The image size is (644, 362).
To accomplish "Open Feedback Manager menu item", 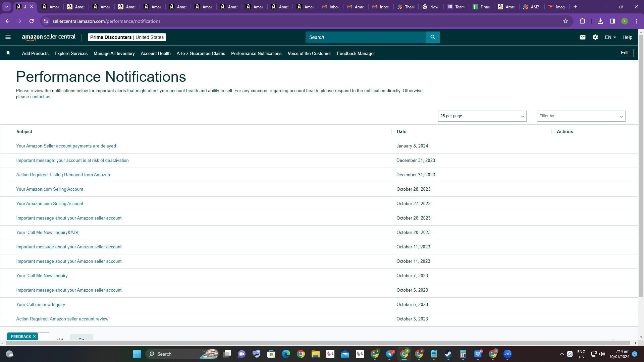I will point(356,53).
